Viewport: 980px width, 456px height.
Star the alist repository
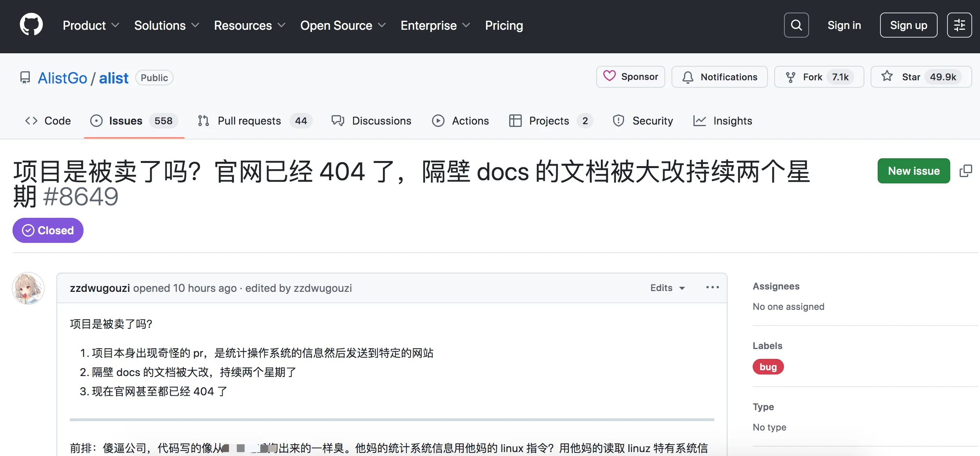coord(910,77)
